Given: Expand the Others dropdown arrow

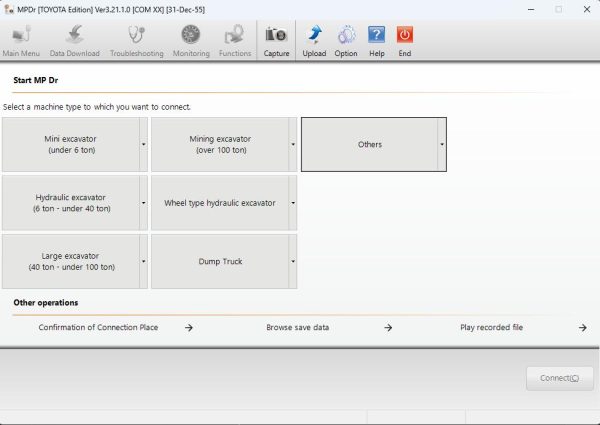Looking at the screenshot, I should pyautogui.click(x=442, y=145).
